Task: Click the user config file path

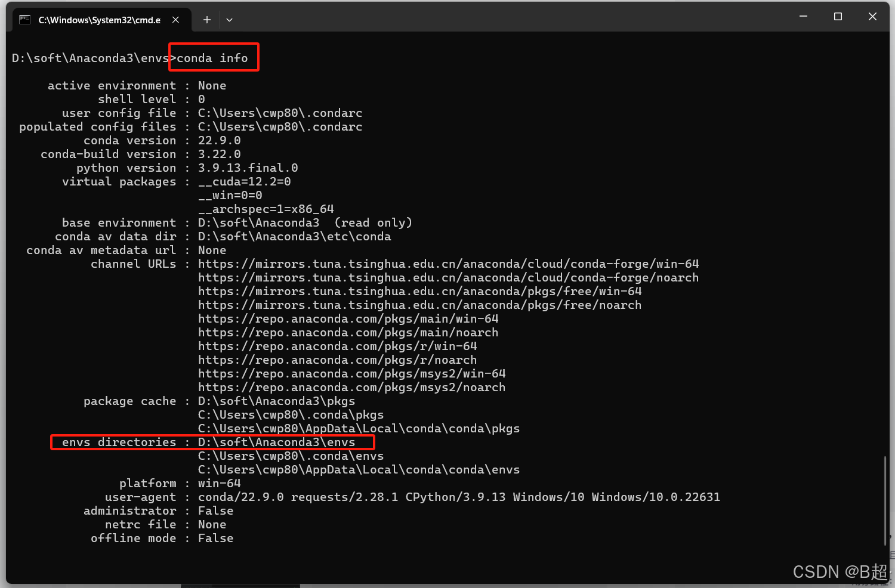Action: pyautogui.click(x=280, y=113)
